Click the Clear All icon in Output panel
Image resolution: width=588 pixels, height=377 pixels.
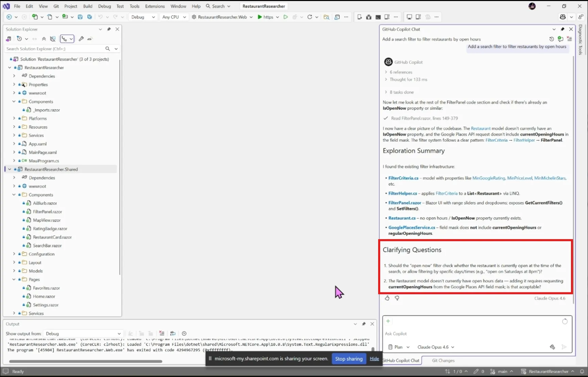(x=162, y=333)
